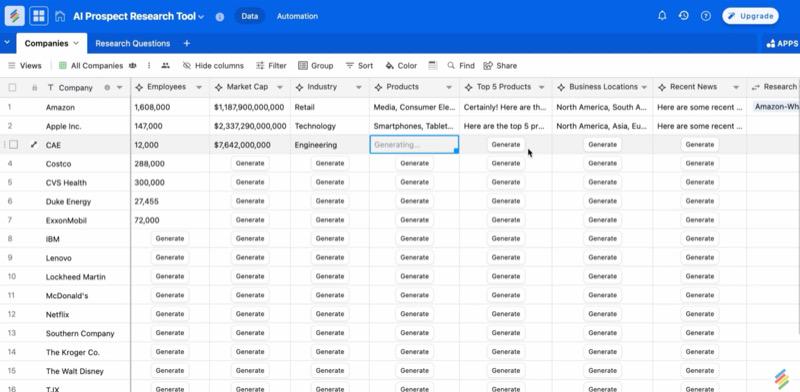Open Companies tab dropdown arrow
This screenshot has width=800, height=392.
tap(76, 43)
